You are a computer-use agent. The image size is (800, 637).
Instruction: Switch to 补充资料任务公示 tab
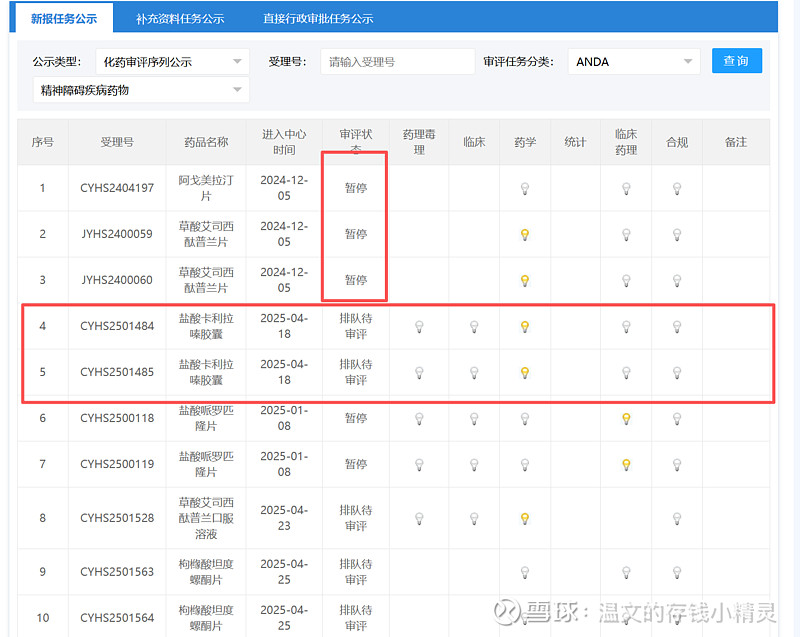click(x=180, y=18)
